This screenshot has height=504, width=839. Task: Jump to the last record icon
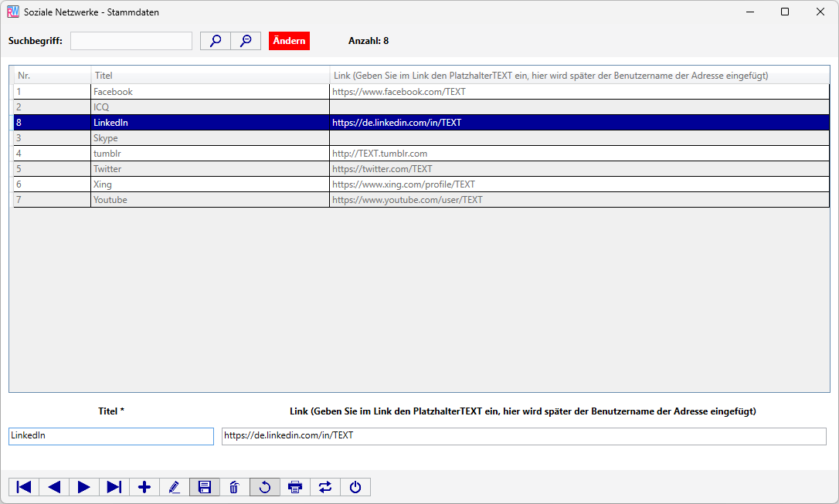coord(114,487)
